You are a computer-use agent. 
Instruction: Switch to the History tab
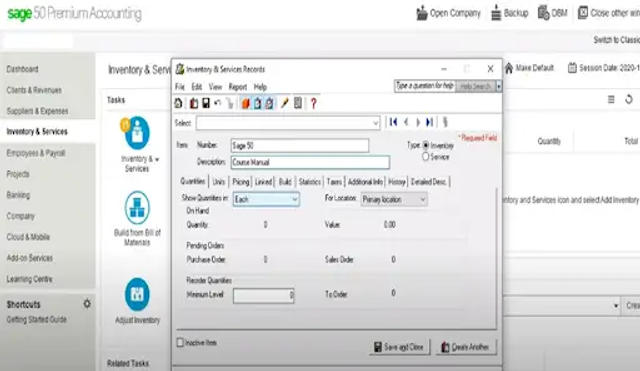coord(397,182)
